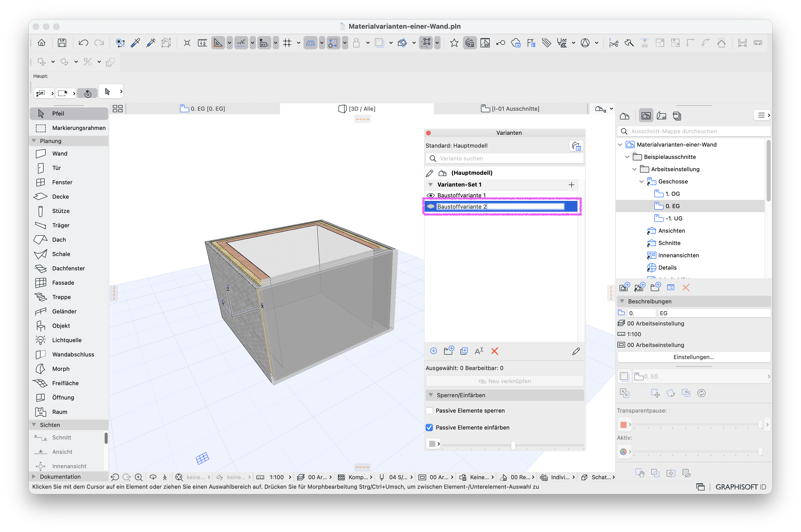
Task: Click the Ausschnitt-Mappe durchsuchen search field
Action: pos(693,131)
